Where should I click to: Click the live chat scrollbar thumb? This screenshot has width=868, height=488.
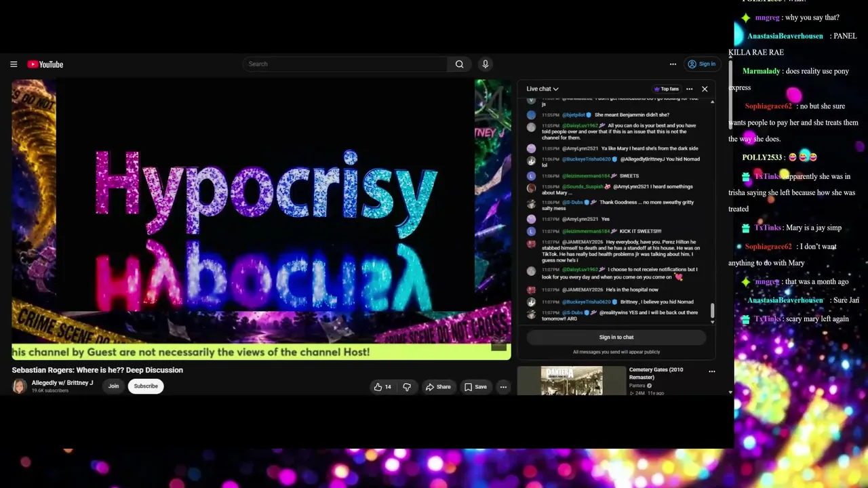[x=712, y=310]
